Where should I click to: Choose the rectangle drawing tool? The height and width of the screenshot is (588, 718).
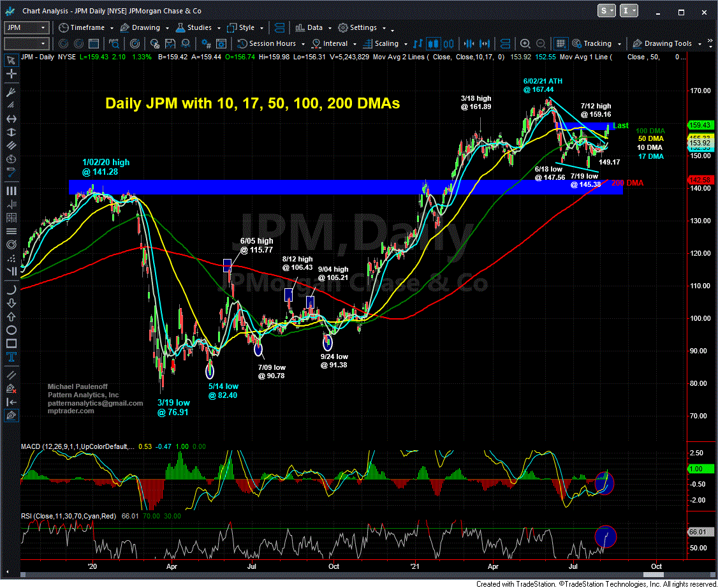pos(11,344)
